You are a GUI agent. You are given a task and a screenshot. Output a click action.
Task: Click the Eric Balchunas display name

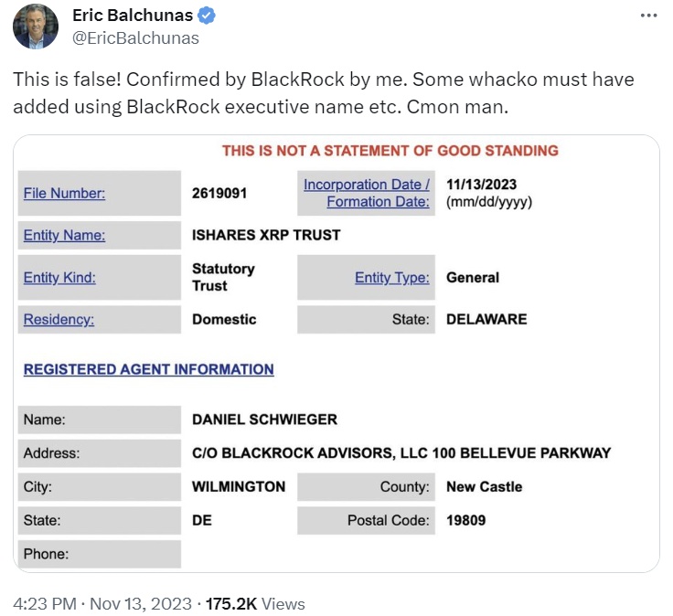click(133, 16)
